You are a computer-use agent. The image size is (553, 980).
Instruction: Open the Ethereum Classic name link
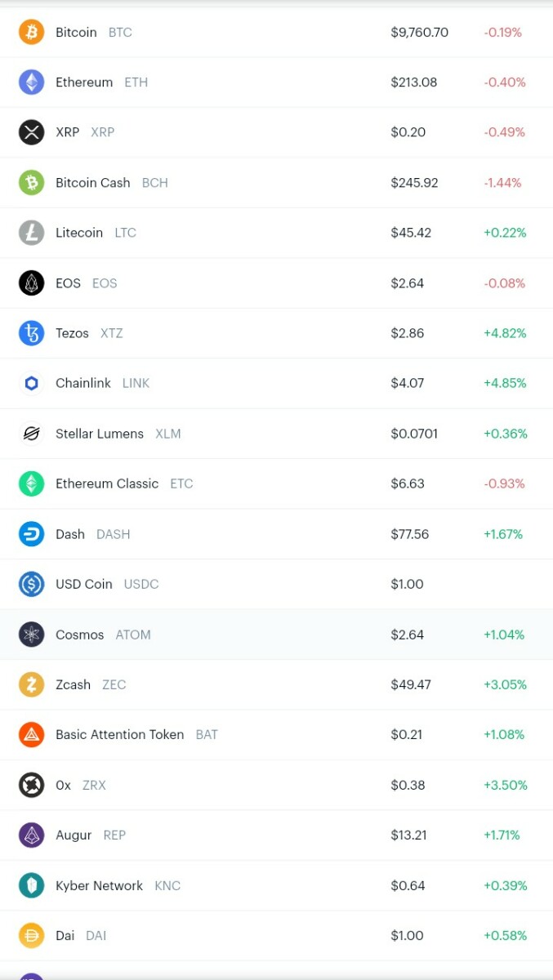(106, 483)
